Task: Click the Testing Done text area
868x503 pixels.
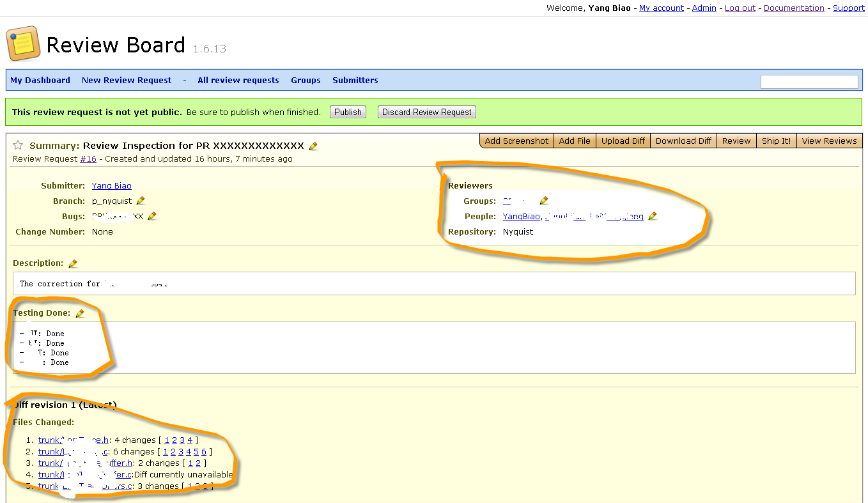Action: click(x=434, y=348)
